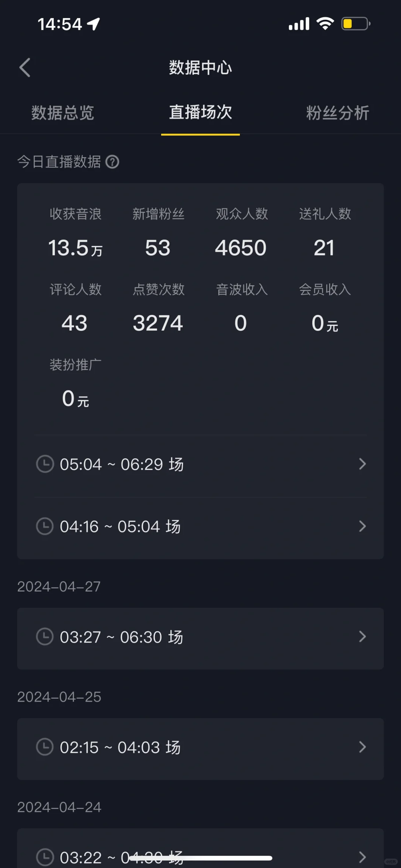Screen dimensions: 401x868
Task: Tap the 收获音浪 13.5万 stat
Action: tap(75, 248)
